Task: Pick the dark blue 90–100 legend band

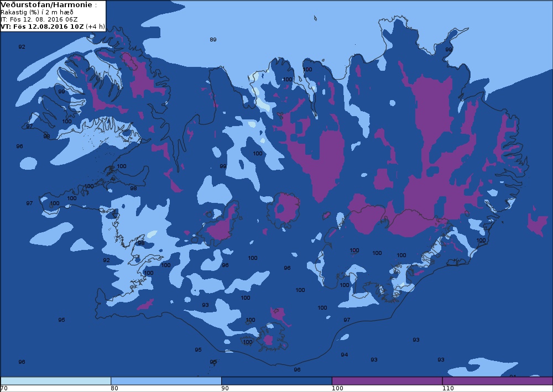Action: 276,381
